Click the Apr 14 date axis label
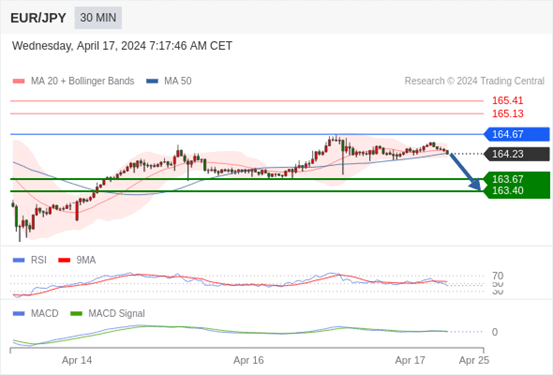 [77, 360]
